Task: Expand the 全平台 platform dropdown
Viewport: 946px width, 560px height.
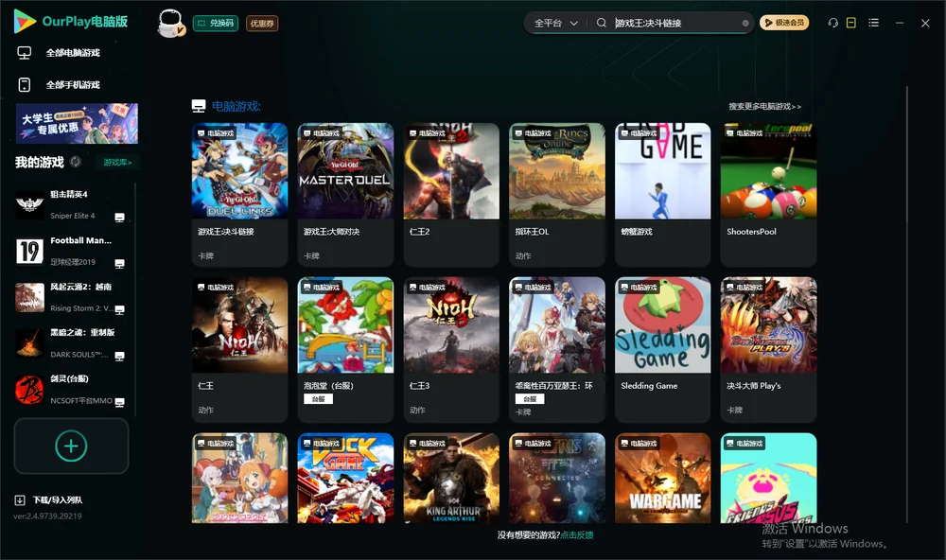Action: [555, 23]
